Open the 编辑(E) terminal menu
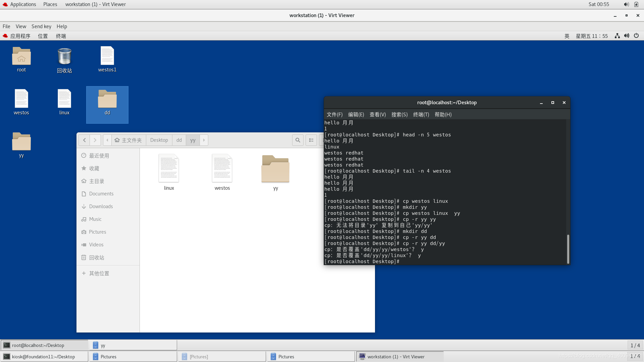Image resolution: width=644 pixels, height=362 pixels. 356,115
